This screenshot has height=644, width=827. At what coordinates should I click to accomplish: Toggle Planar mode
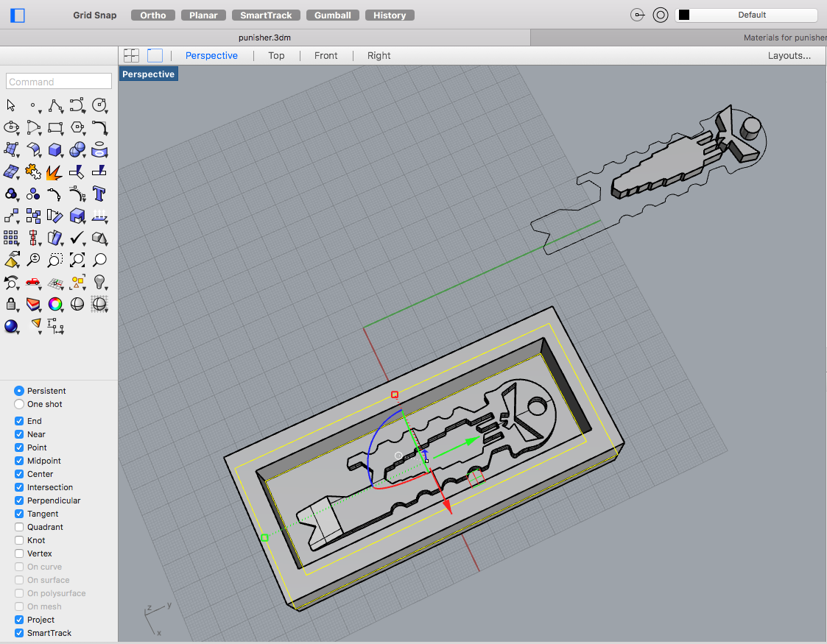[203, 15]
